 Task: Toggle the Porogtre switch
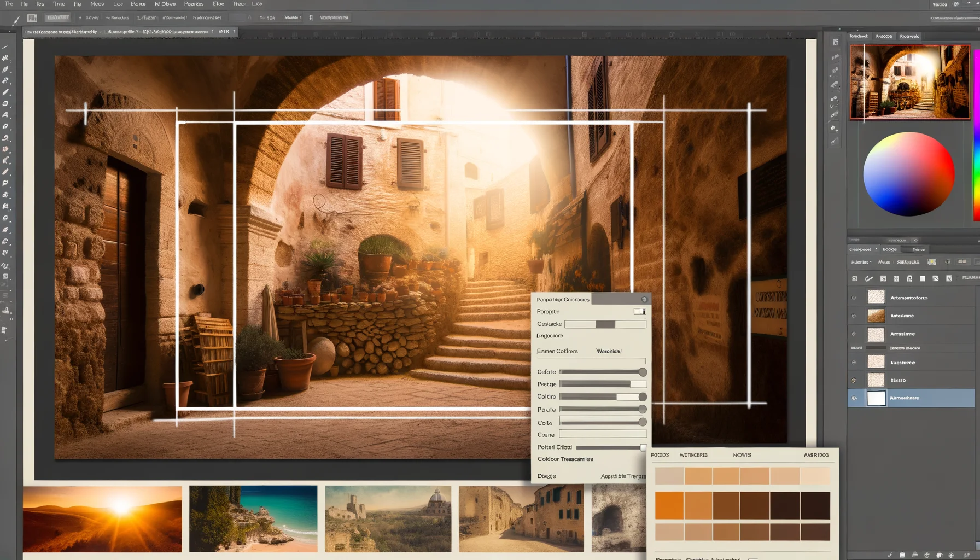(x=640, y=312)
